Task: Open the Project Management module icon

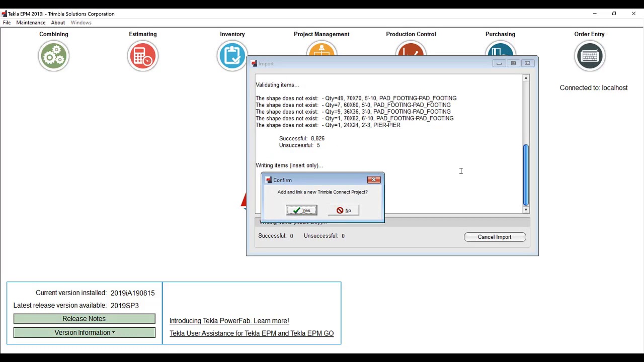Action: tap(321, 49)
